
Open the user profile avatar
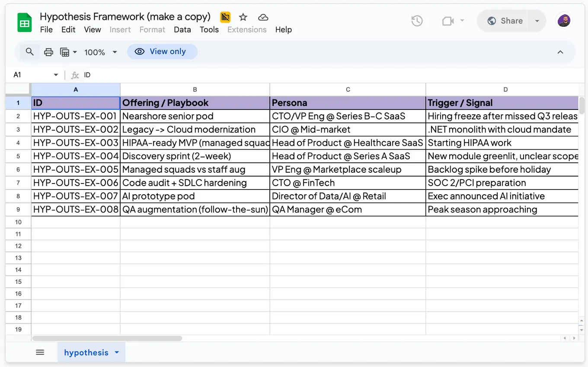pos(564,20)
